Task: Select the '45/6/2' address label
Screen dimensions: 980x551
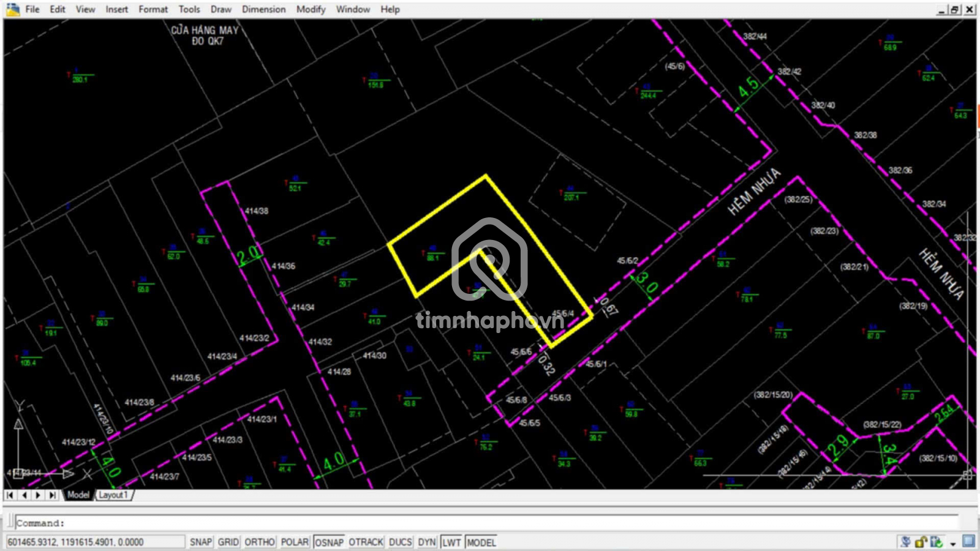Action: (x=628, y=261)
